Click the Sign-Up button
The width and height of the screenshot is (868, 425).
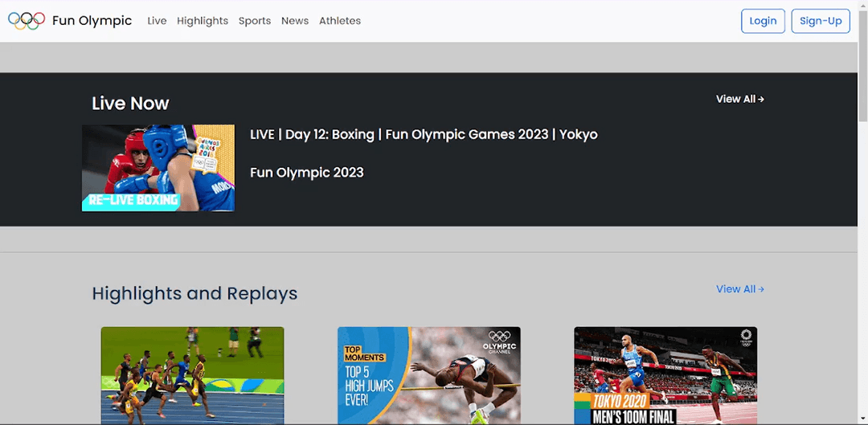tap(821, 21)
